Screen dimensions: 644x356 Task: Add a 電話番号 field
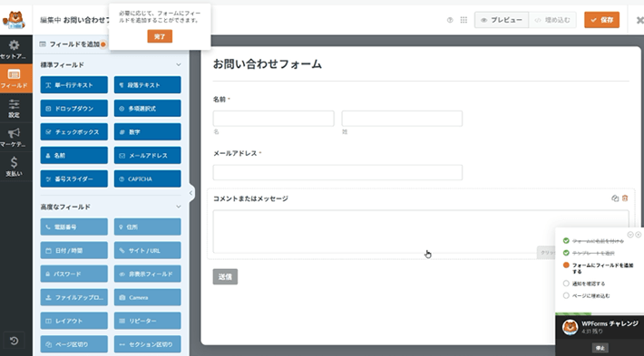click(x=74, y=226)
